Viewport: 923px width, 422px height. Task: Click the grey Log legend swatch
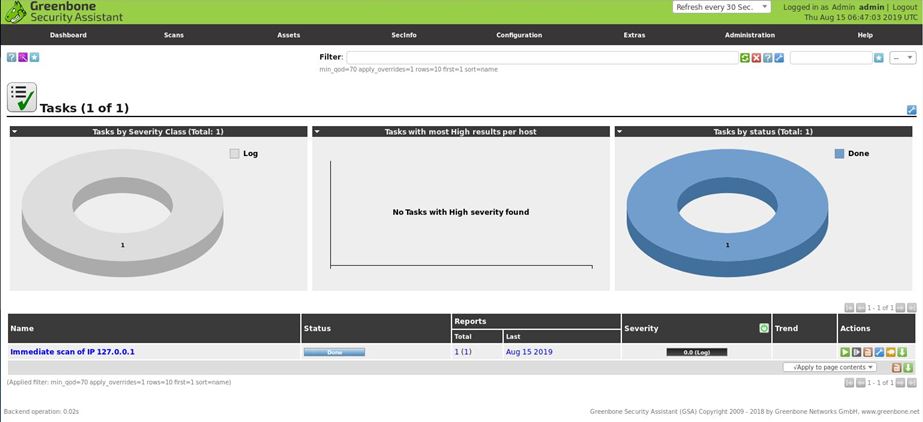[234, 154]
